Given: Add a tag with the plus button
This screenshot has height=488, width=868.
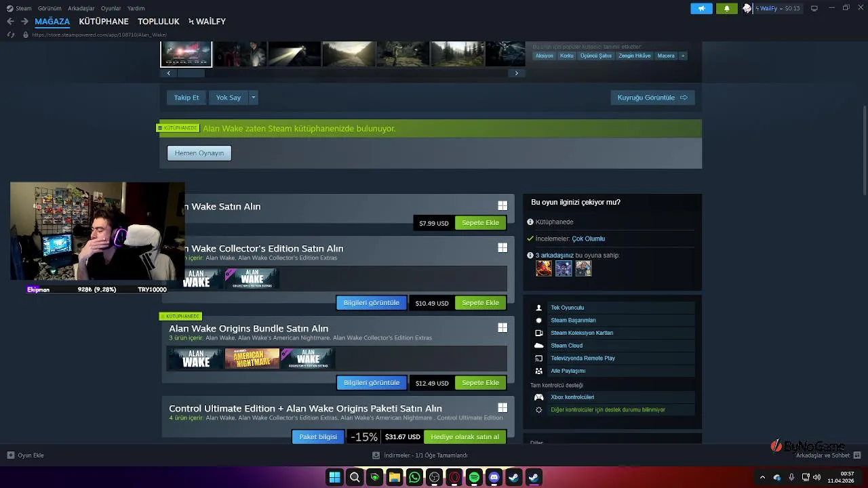Looking at the screenshot, I should (x=683, y=56).
